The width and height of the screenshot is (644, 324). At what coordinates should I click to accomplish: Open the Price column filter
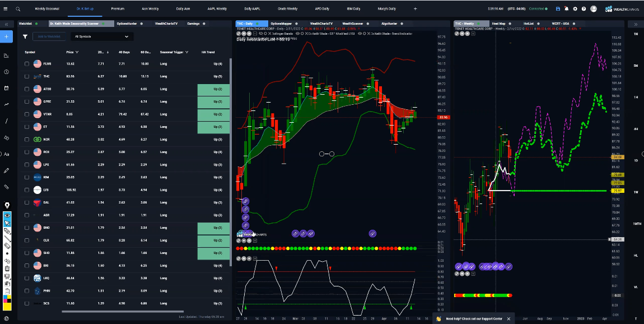77,52
